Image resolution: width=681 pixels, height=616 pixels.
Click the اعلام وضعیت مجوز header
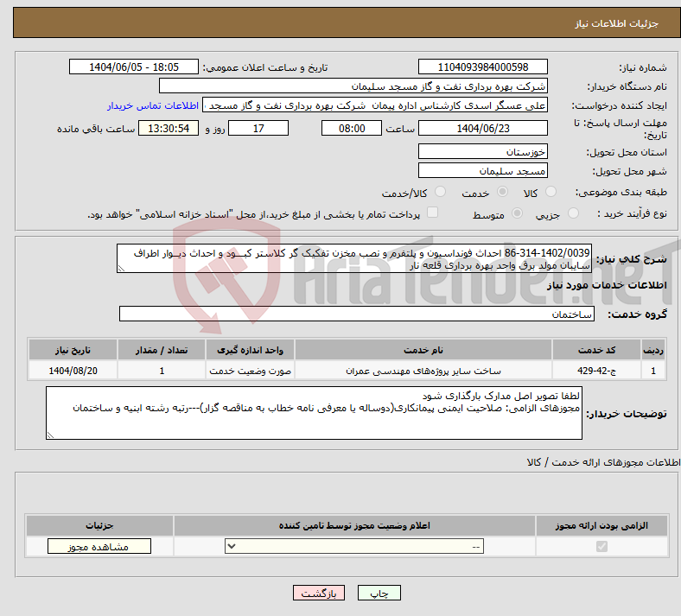[x=354, y=525]
